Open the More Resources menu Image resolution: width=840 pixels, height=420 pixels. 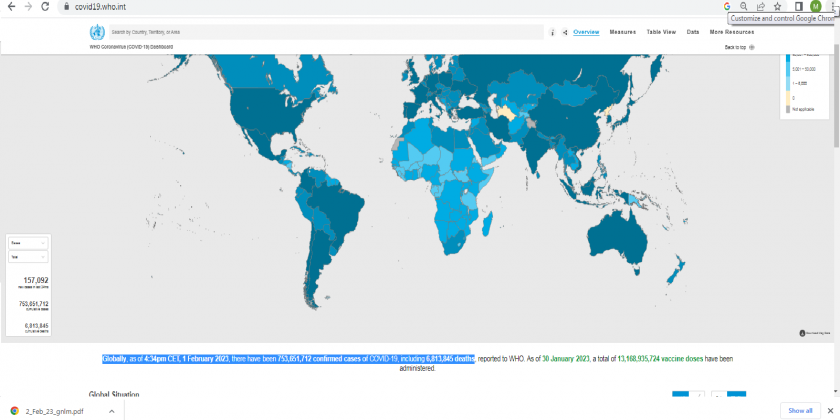[732, 32]
